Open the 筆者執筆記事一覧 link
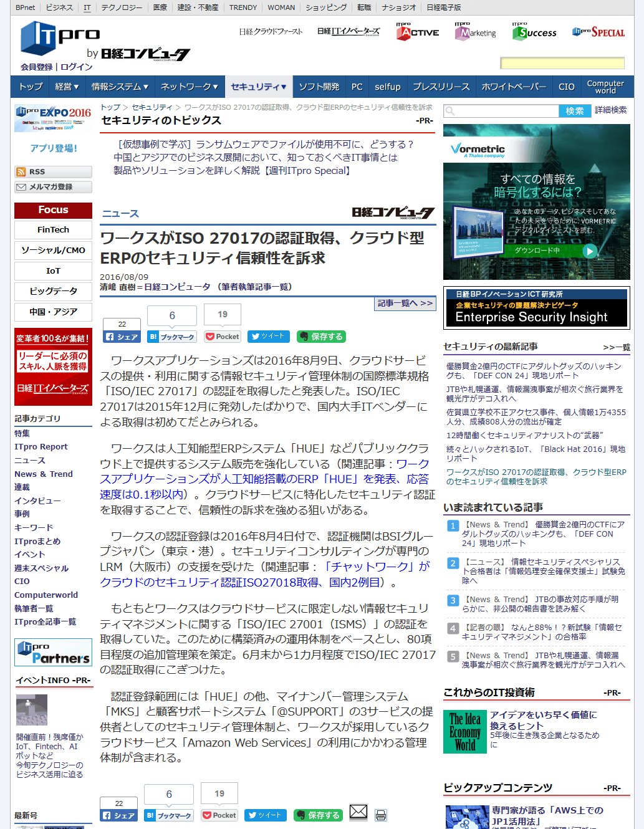Image resolution: width=644 pixels, height=829 pixels. (256, 287)
